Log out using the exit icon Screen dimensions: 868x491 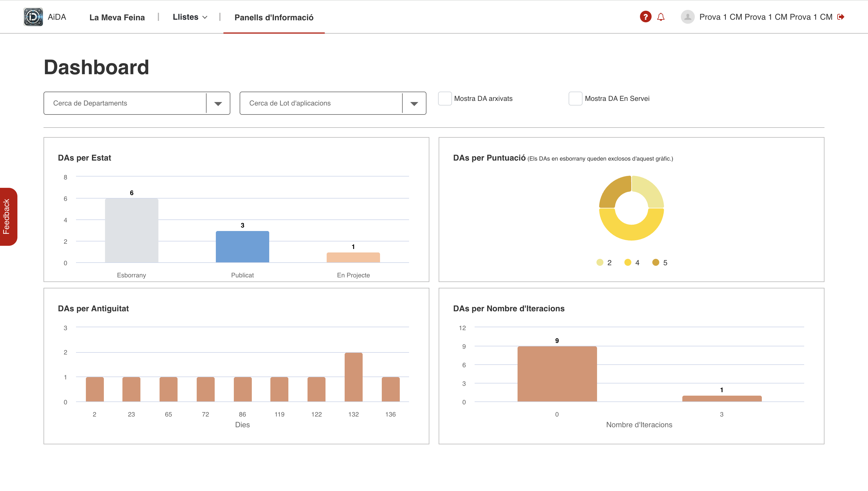pos(842,17)
